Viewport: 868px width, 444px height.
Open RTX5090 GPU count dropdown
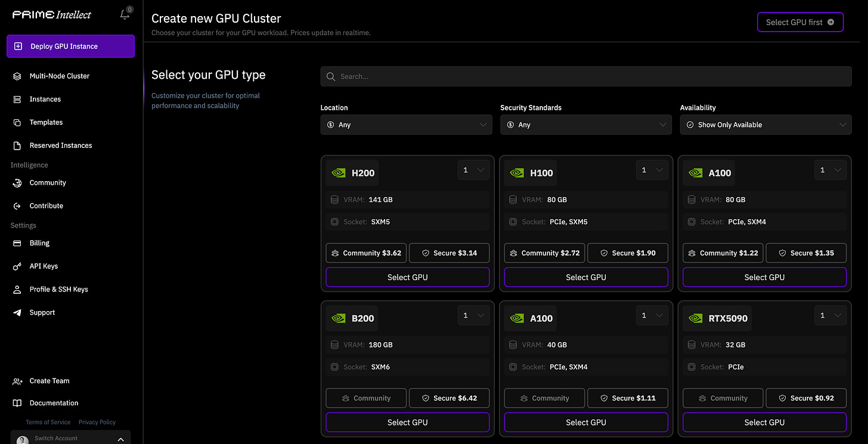pyautogui.click(x=830, y=315)
